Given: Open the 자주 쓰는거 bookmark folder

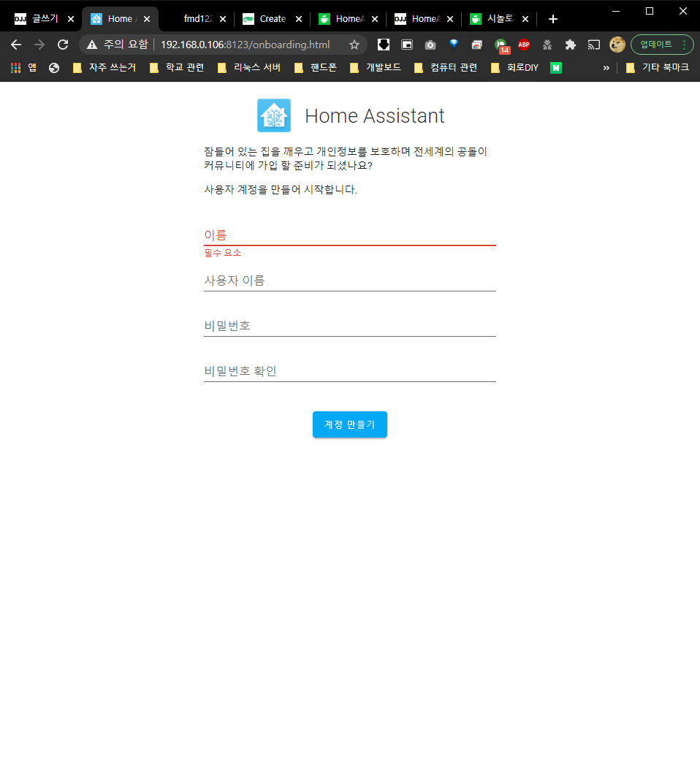Looking at the screenshot, I should (104, 68).
